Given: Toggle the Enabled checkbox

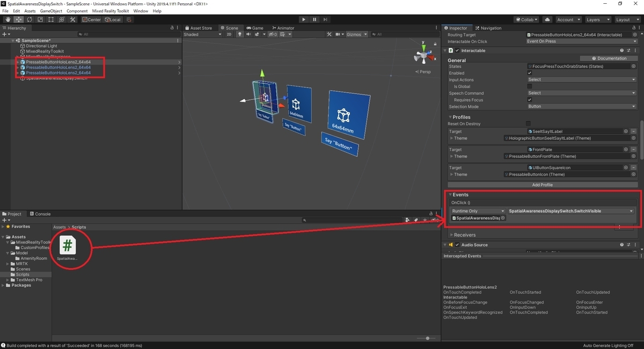Looking at the screenshot, I should [530, 73].
